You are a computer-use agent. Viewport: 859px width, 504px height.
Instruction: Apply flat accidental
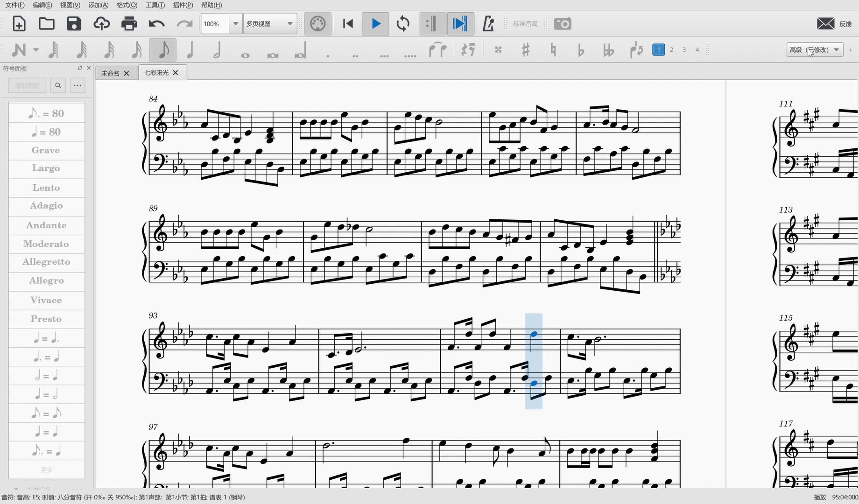pos(581,50)
